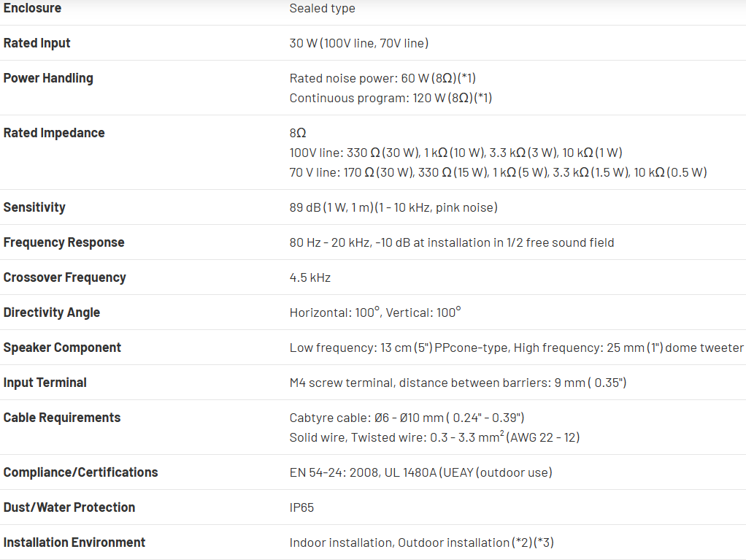Image resolution: width=746 pixels, height=560 pixels.
Task: Click the Input Terminal label
Action: pyautogui.click(x=45, y=383)
